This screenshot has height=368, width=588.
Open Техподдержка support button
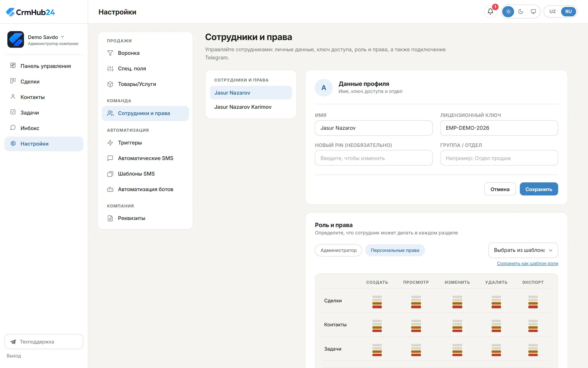[x=44, y=342]
